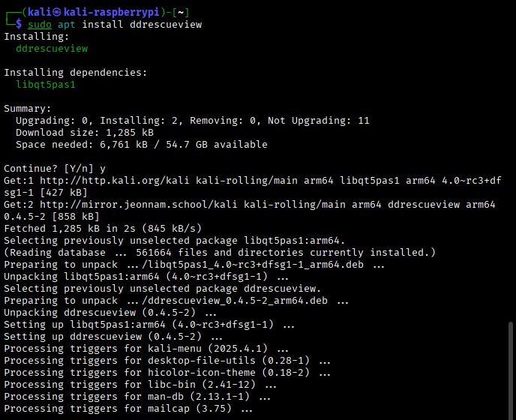Click the green ddrescueview package name
The width and height of the screenshot is (516, 420).
pyautogui.click(x=52, y=49)
